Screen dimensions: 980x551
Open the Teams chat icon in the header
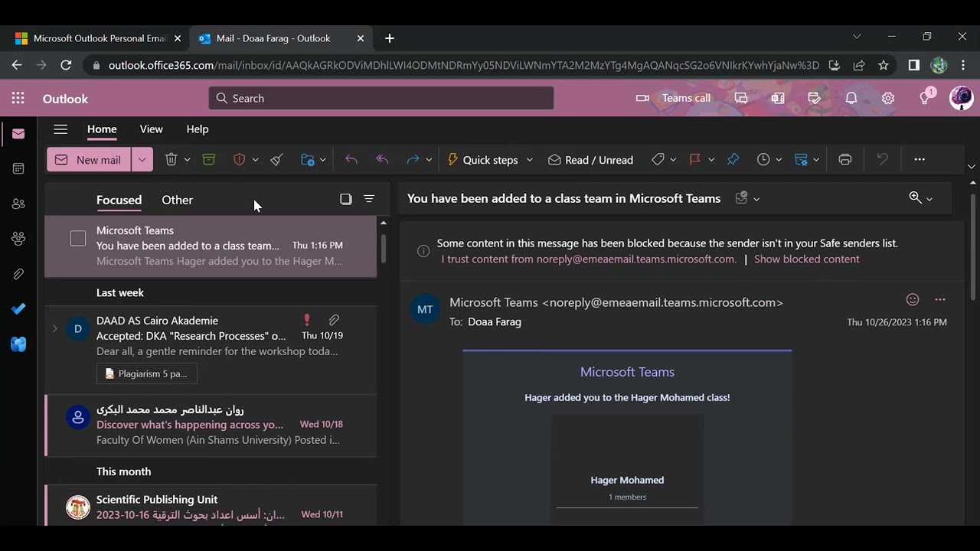(x=741, y=98)
